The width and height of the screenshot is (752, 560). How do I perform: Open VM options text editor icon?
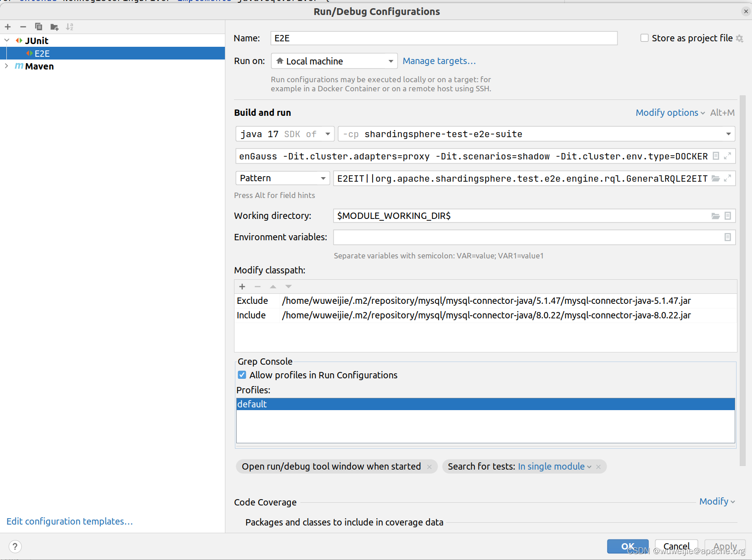point(716,156)
